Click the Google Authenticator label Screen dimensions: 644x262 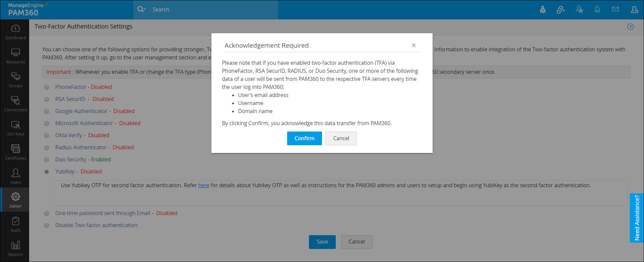coord(81,111)
